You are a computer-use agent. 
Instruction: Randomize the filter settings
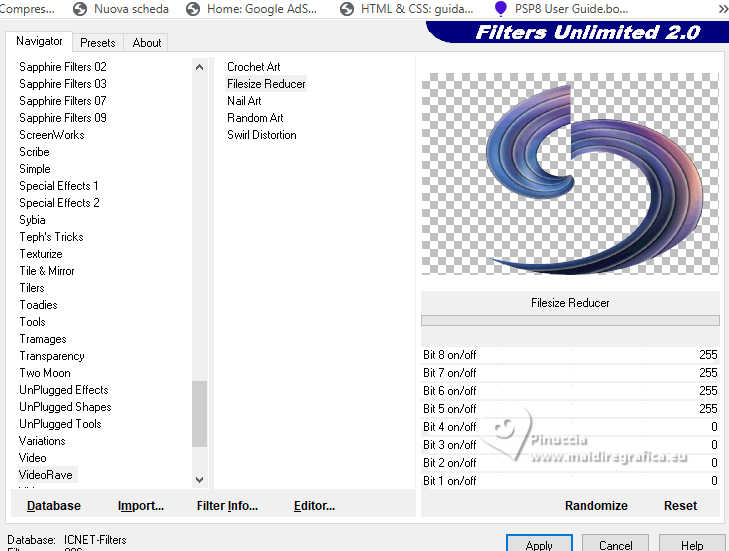596,506
